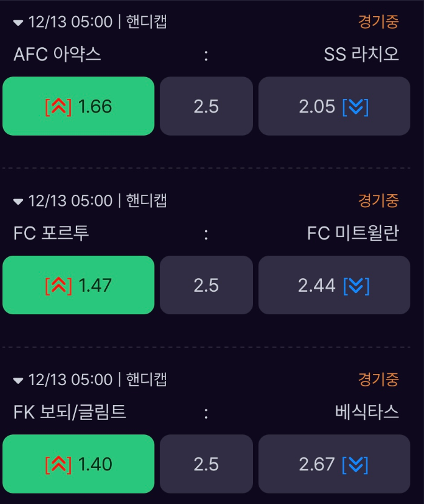Deselect the green 1.47 home bet
The image size is (424, 504).
coord(78,285)
